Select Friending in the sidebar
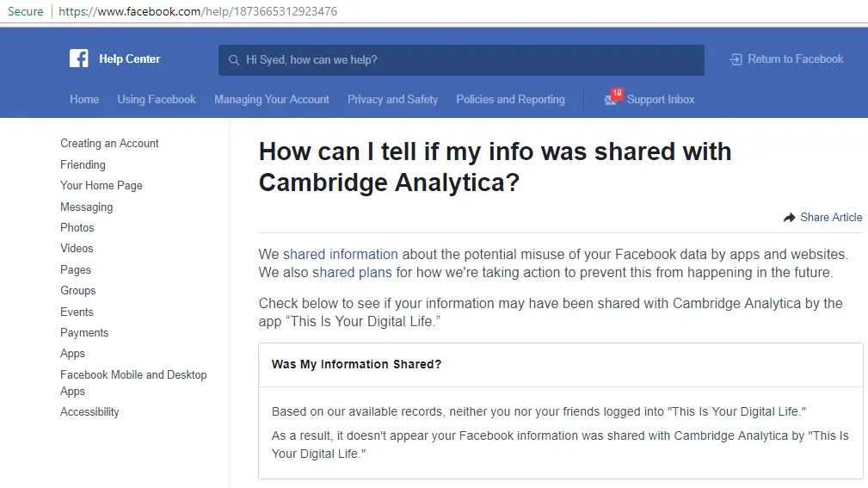Viewport: 868px width, 488px height. coord(83,164)
